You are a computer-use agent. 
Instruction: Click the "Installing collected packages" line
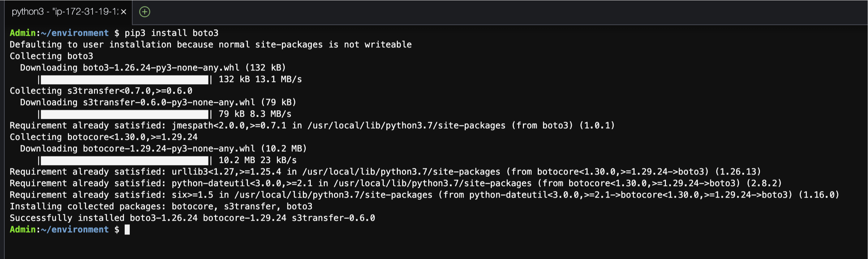[161, 207]
